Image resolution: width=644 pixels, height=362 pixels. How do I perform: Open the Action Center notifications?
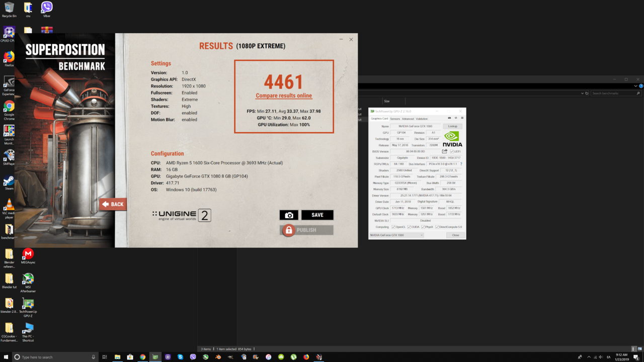[x=636, y=357]
